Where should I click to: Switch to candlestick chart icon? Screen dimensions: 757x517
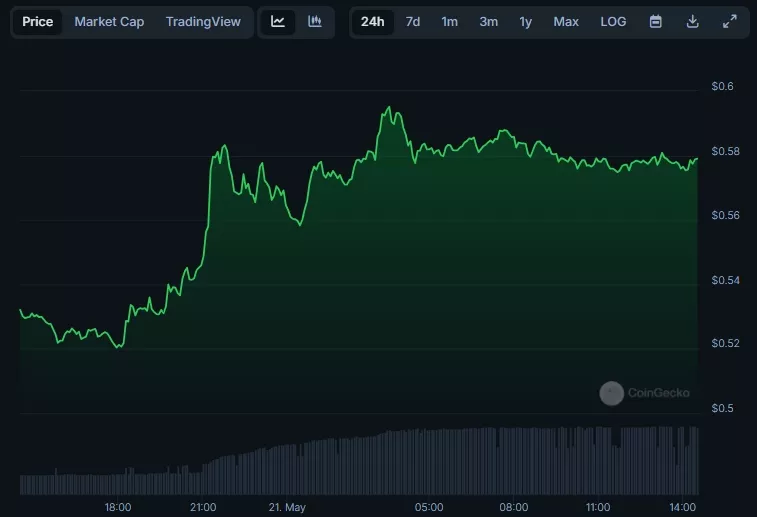tap(315, 22)
